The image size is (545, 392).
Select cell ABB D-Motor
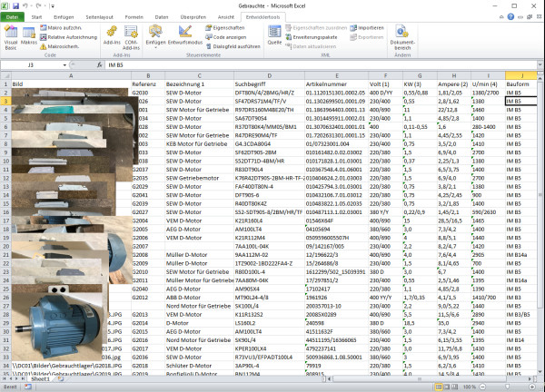(200, 298)
